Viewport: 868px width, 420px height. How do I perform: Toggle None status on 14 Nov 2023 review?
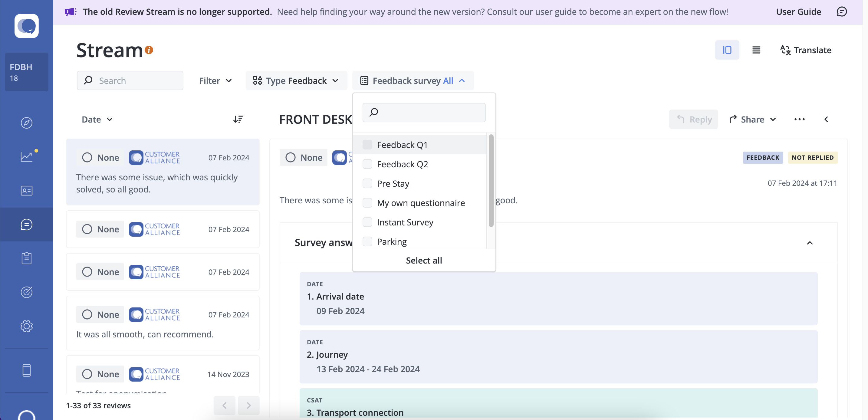(x=100, y=374)
